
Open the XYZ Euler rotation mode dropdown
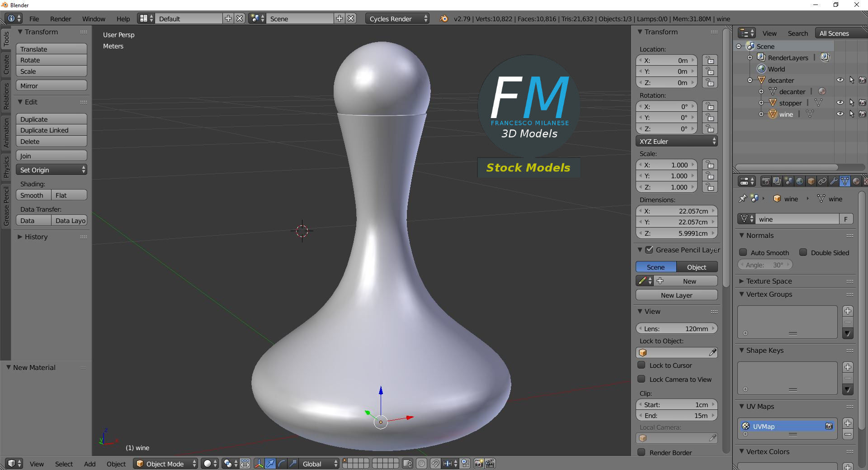pyautogui.click(x=676, y=141)
